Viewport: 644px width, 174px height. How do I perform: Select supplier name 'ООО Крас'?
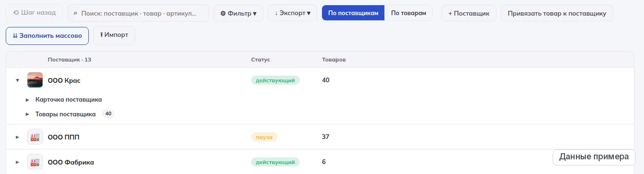(64, 80)
